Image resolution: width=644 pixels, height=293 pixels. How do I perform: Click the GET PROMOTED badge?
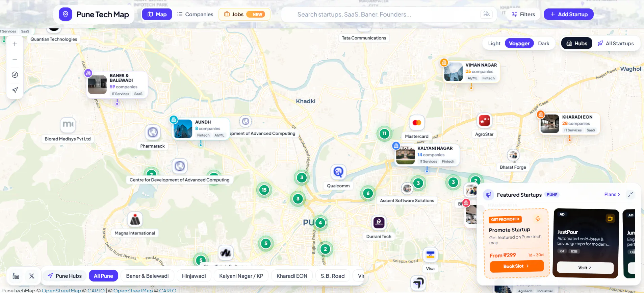[x=505, y=219]
